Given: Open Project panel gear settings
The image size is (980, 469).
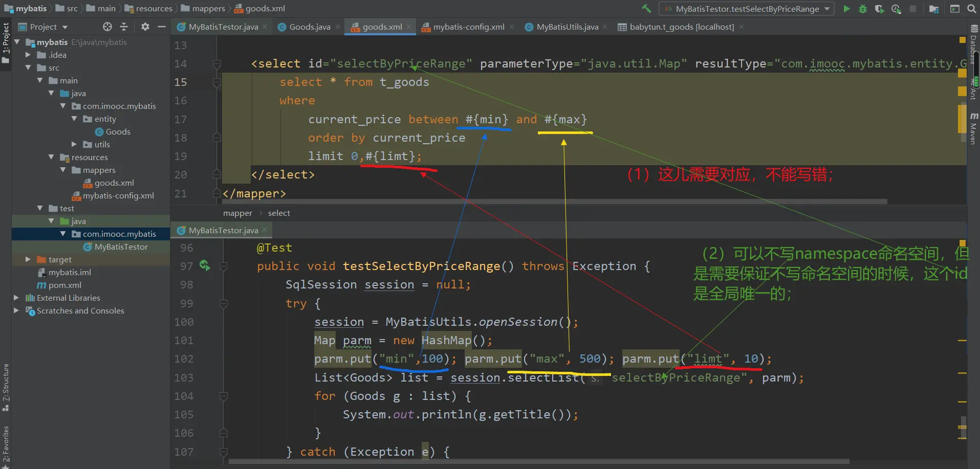Looking at the screenshot, I should click(145, 27).
